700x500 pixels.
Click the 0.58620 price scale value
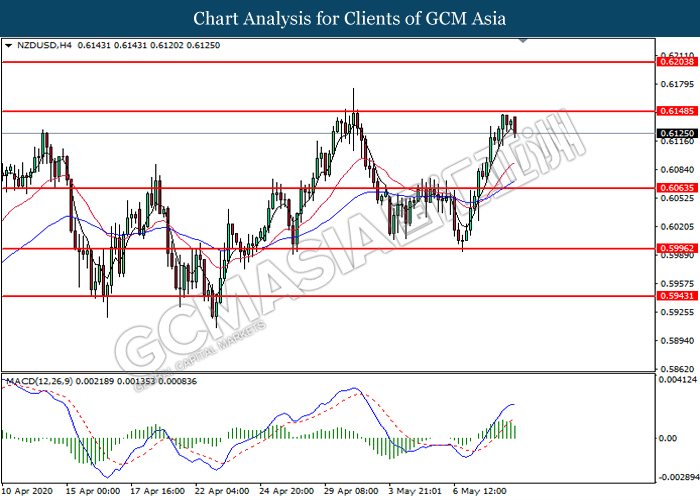click(677, 369)
